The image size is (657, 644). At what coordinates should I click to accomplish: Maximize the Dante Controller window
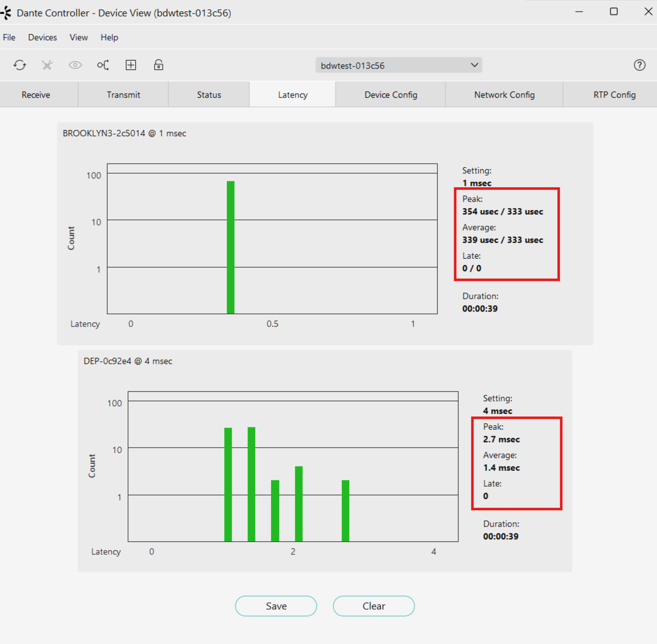[x=614, y=12]
